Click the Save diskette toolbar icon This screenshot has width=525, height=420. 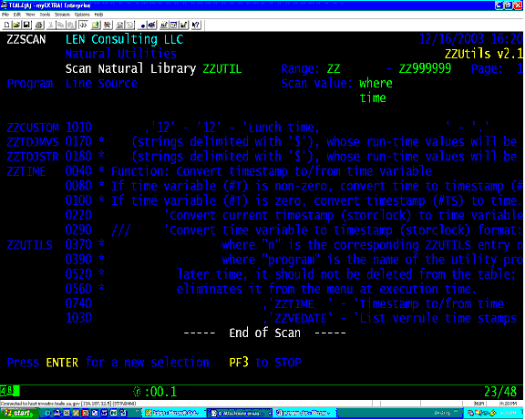click(26, 26)
